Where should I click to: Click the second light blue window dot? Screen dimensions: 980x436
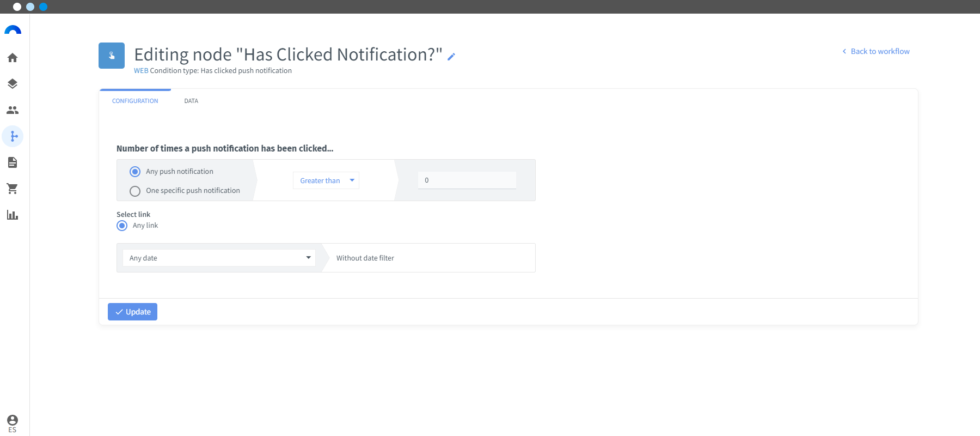30,7
